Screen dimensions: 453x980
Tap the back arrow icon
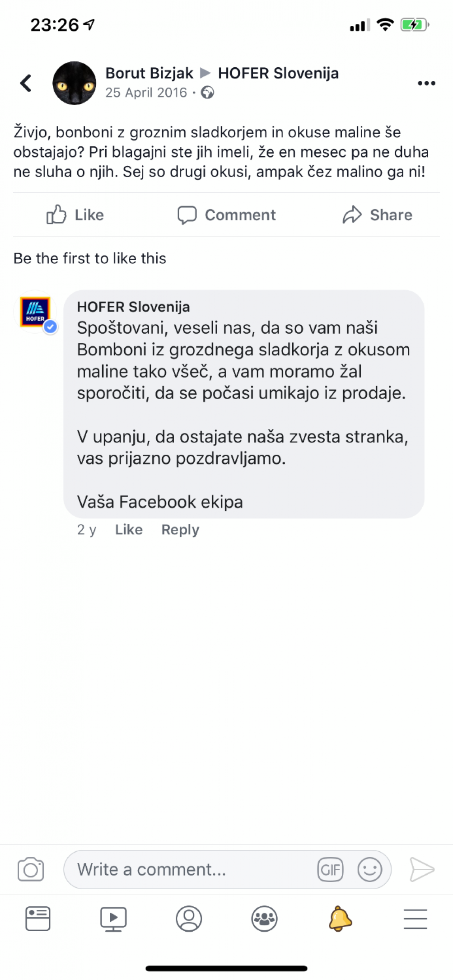point(26,83)
